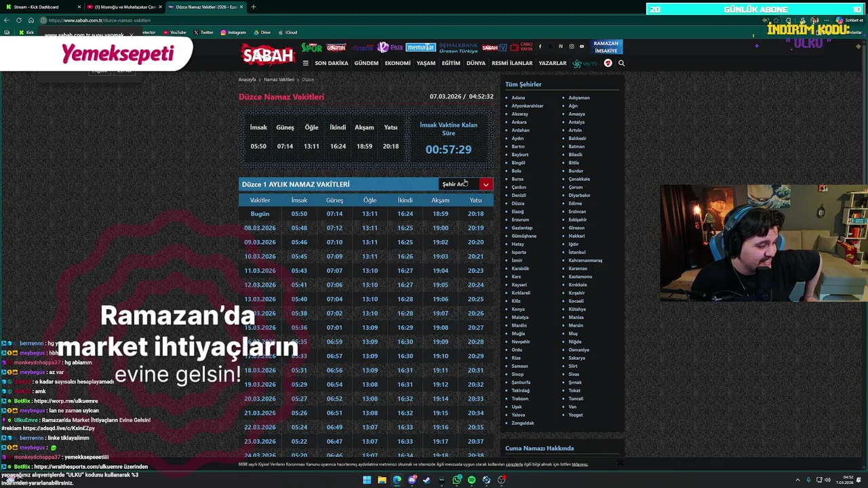Click the search magnifier icon
The width and height of the screenshot is (868, 488).
click(x=621, y=63)
